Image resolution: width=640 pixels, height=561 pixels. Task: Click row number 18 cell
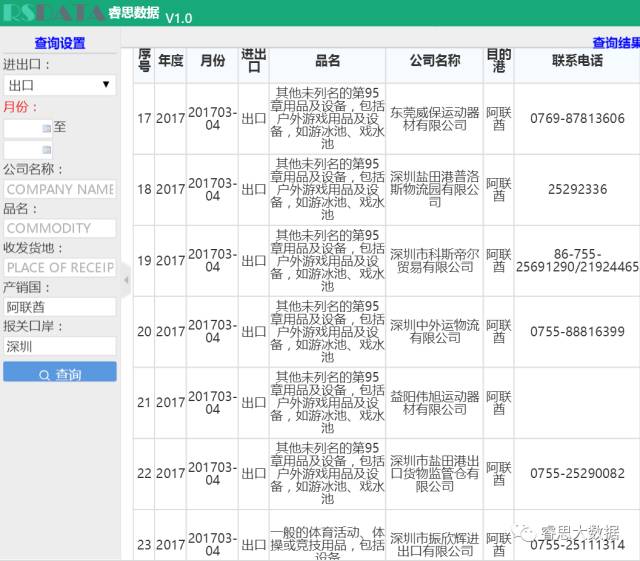pos(144,189)
